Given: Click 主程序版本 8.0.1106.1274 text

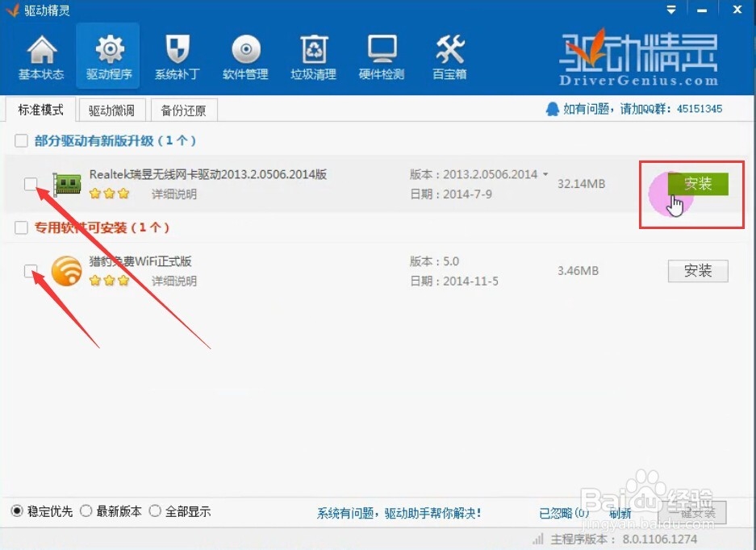Looking at the screenshot, I should [x=624, y=539].
